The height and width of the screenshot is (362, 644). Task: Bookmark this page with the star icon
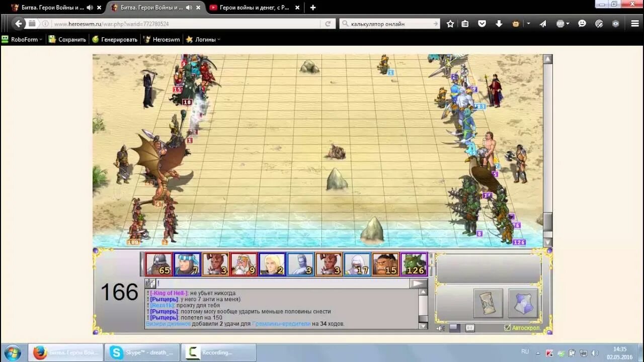pos(450,24)
